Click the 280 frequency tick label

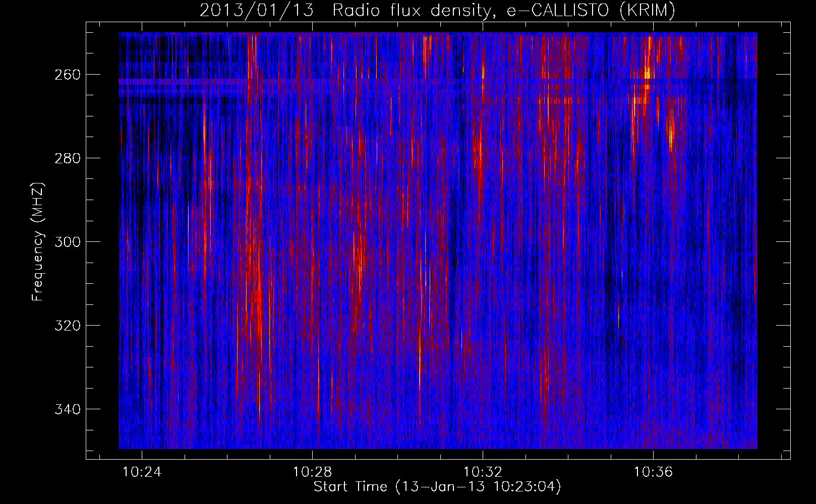67,158
